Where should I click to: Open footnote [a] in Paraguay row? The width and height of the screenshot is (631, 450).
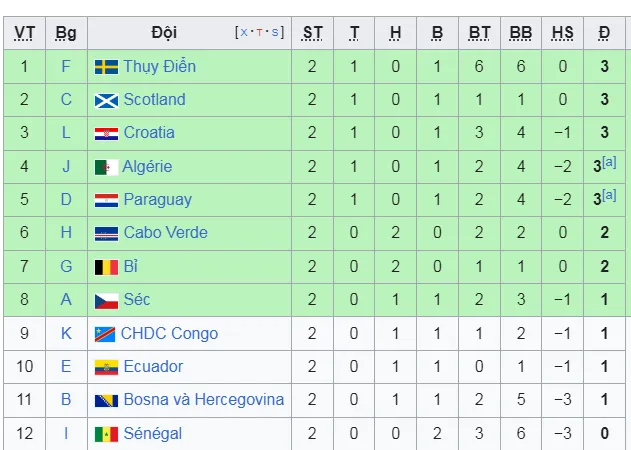click(x=609, y=195)
